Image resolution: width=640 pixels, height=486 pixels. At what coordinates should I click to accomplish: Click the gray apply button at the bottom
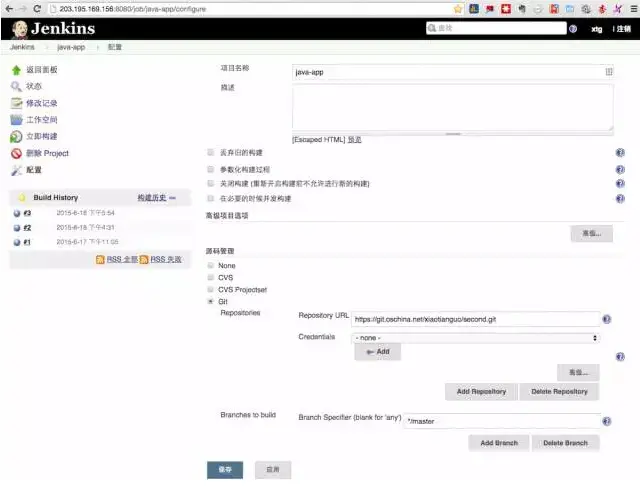(273, 470)
